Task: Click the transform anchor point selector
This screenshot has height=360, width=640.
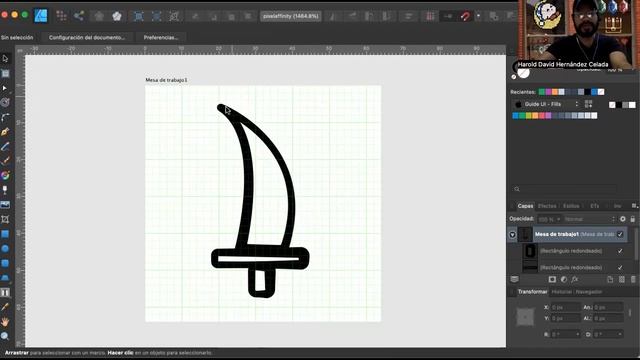Action: point(525,317)
